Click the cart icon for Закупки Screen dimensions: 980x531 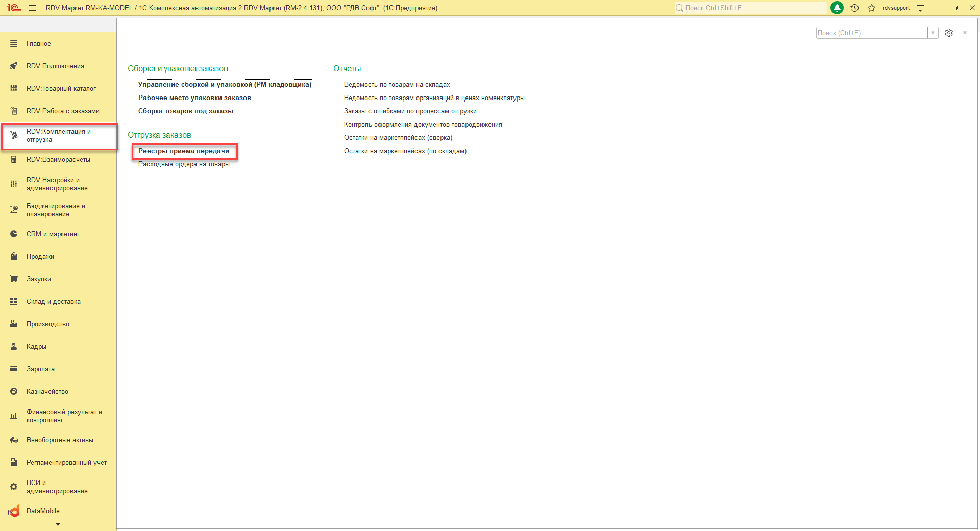click(14, 279)
